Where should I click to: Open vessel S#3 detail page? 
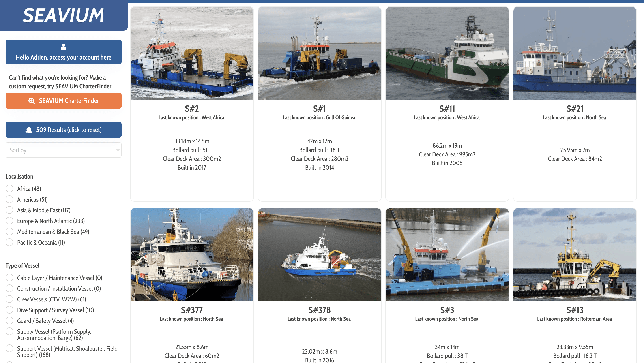point(447,310)
